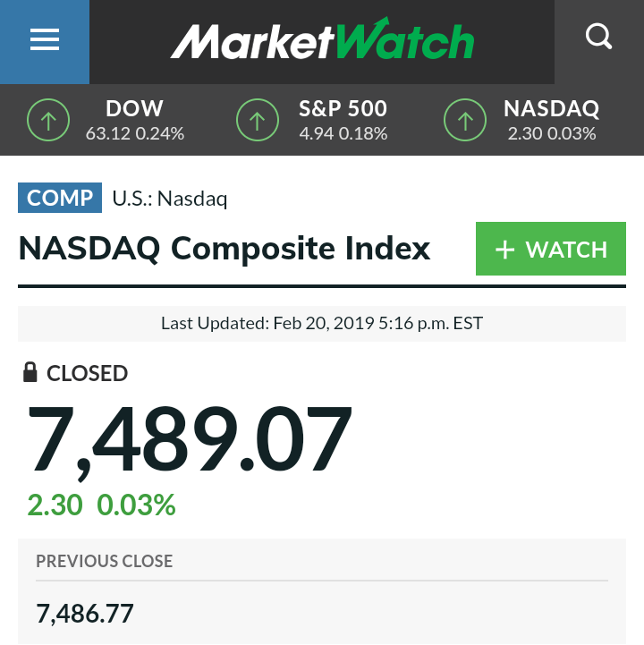The height and width of the screenshot is (645, 644).
Task: Open the hamburger navigation menu
Action: pyautogui.click(x=45, y=40)
